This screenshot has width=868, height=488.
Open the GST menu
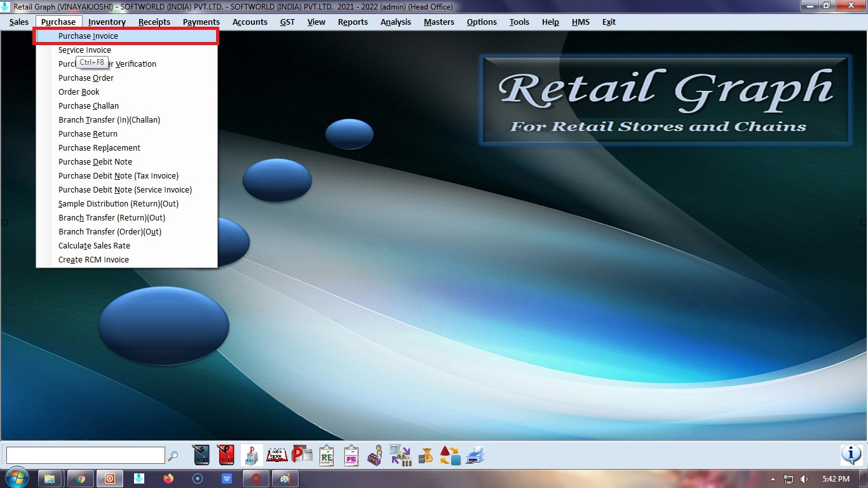coord(287,22)
